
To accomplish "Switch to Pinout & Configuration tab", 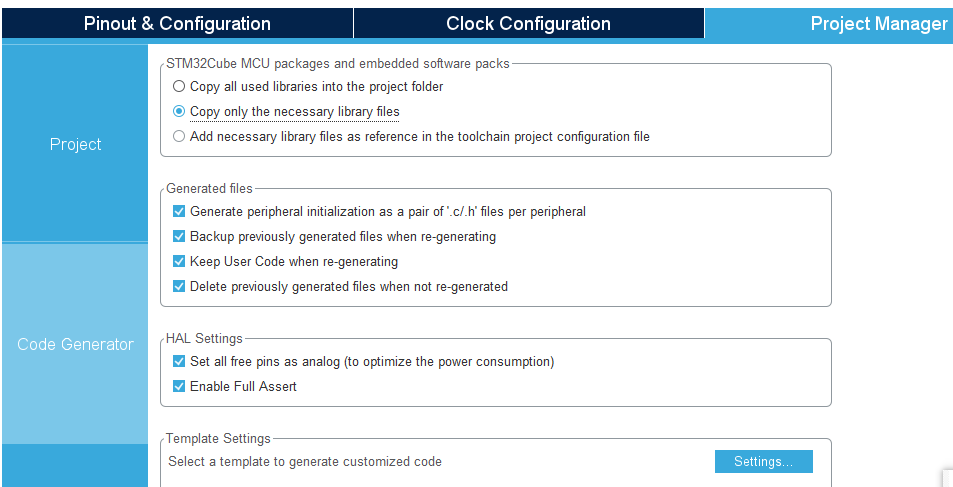I will coord(177,23).
